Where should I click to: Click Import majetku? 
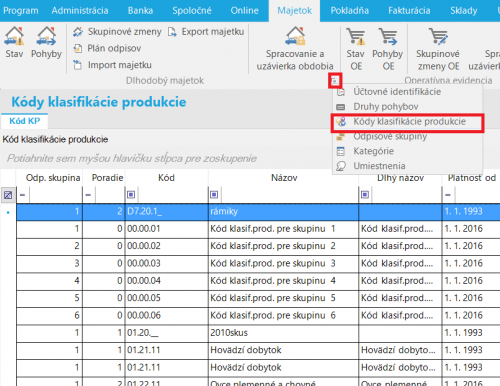click(112, 65)
